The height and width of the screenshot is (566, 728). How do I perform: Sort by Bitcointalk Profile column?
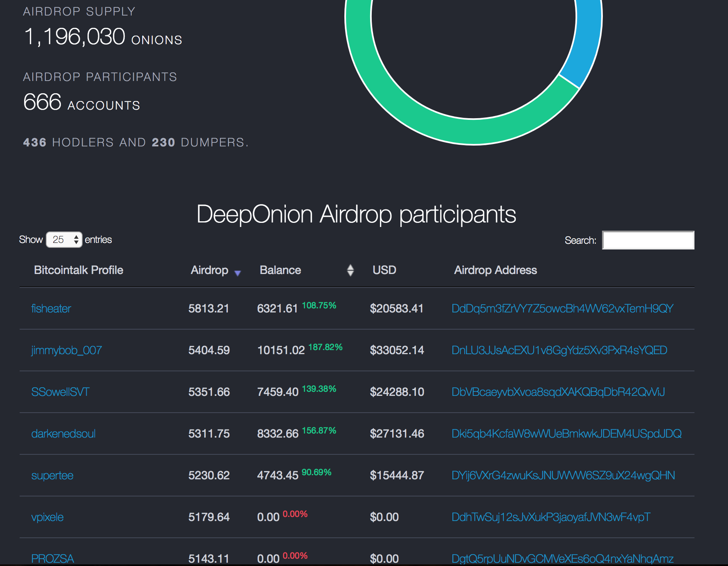click(79, 270)
